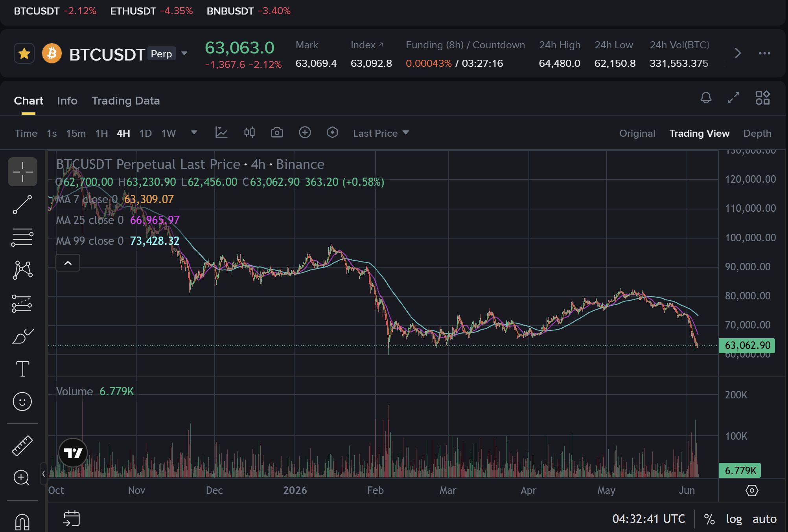This screenshot has width=788, height=532.
Task: Open the BTCUSDT Perp pair dropdown
Action: (184, 53)
